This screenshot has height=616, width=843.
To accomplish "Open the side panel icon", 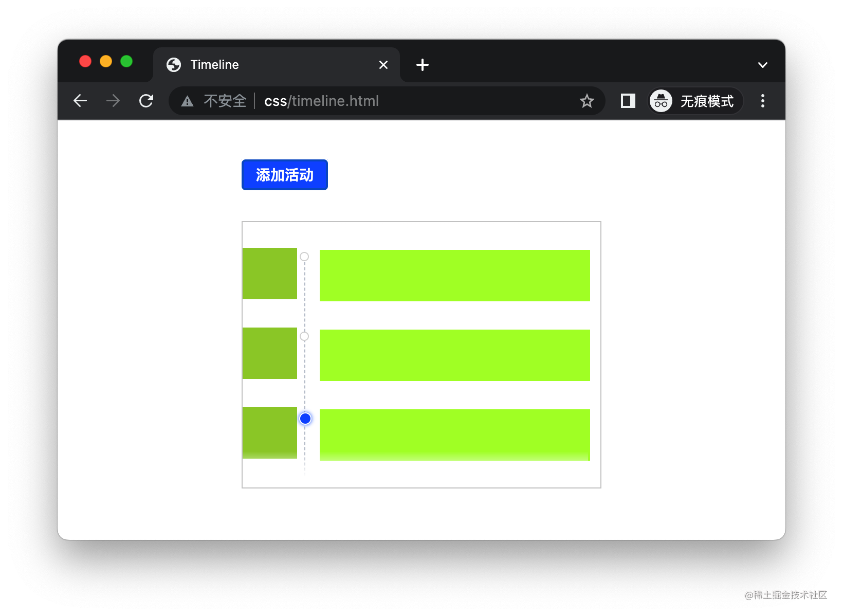I will 627,101.
